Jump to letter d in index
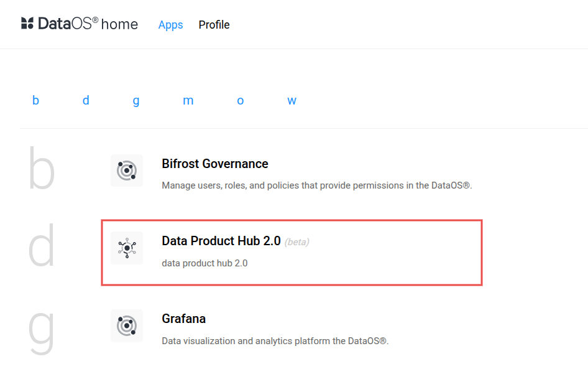 [86, 100]
